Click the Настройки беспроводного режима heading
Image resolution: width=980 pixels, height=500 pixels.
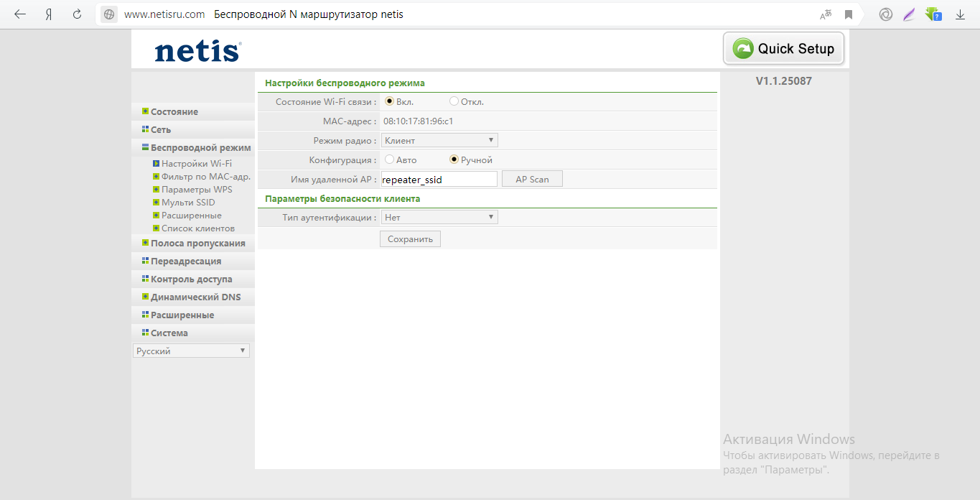(x=345, y=83)
